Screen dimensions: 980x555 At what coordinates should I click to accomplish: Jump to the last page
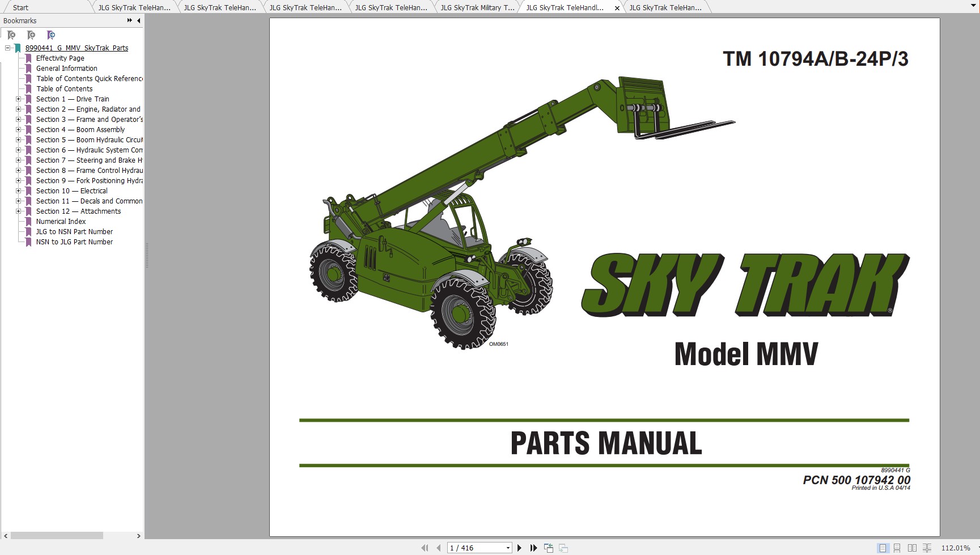[x=533, y=548]
